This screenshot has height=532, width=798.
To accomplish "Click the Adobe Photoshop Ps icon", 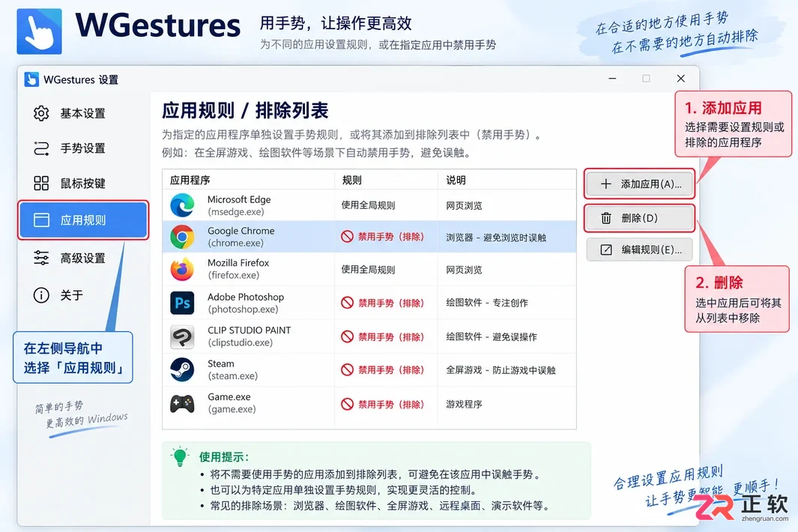I will pos(182,303).
